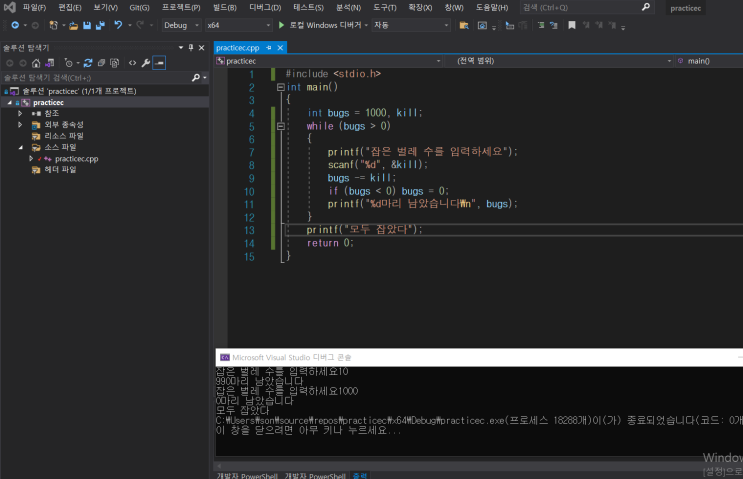Open the Debug configuration dropdown
743x479 pixels.
point(181,25)
